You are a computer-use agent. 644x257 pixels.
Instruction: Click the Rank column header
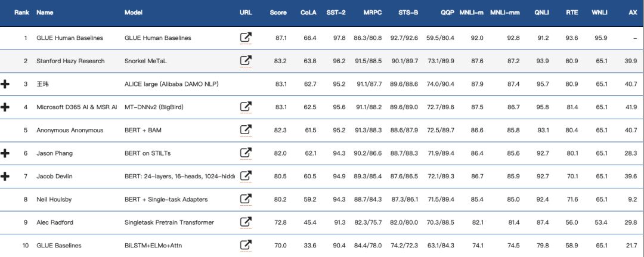(x=23, y=13)
